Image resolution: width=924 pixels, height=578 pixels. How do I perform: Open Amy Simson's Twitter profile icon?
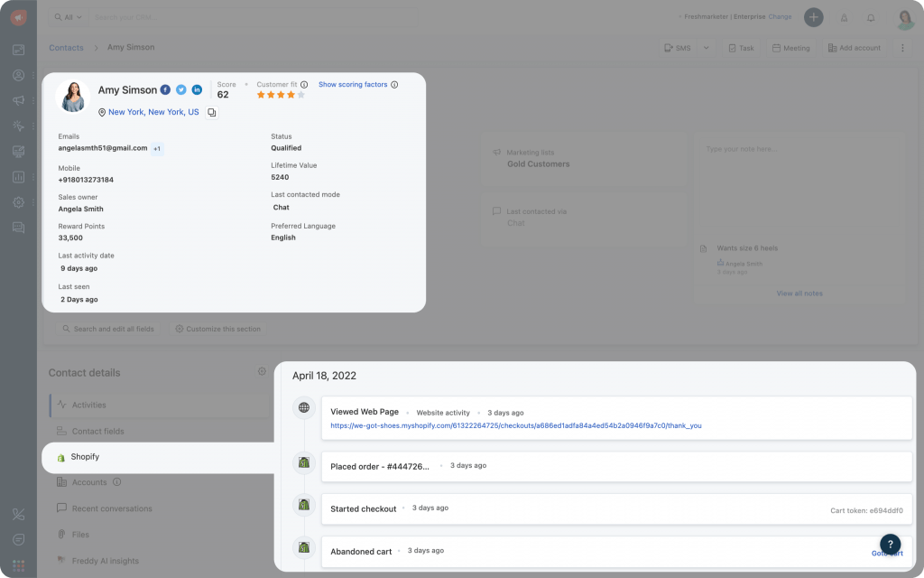pos(180,90)
